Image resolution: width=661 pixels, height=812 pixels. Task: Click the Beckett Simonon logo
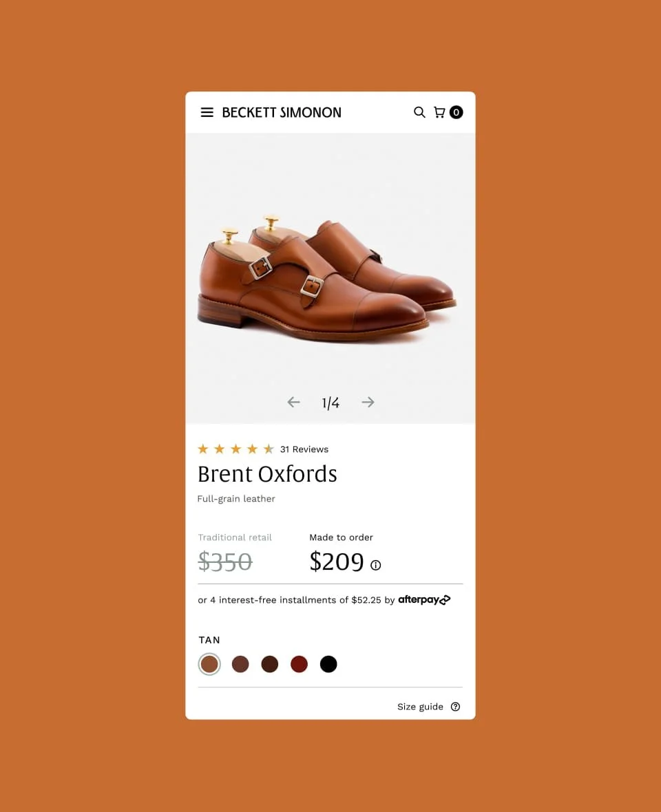282,112
